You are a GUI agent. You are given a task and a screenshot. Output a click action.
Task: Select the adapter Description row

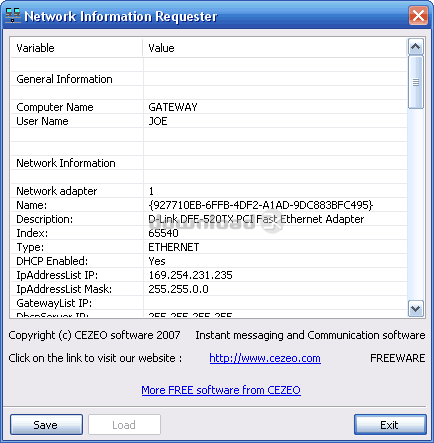coord(209,219)
